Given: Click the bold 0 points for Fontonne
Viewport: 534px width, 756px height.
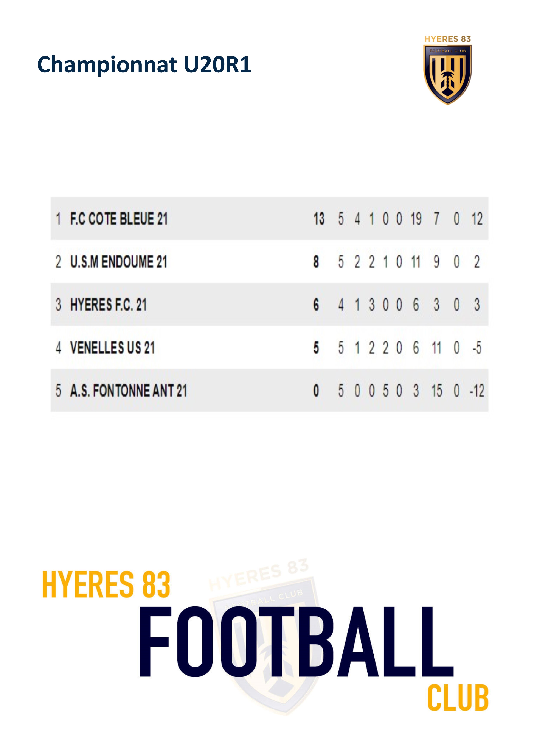Looking at the screenshot, I should (x=316, y=391).
